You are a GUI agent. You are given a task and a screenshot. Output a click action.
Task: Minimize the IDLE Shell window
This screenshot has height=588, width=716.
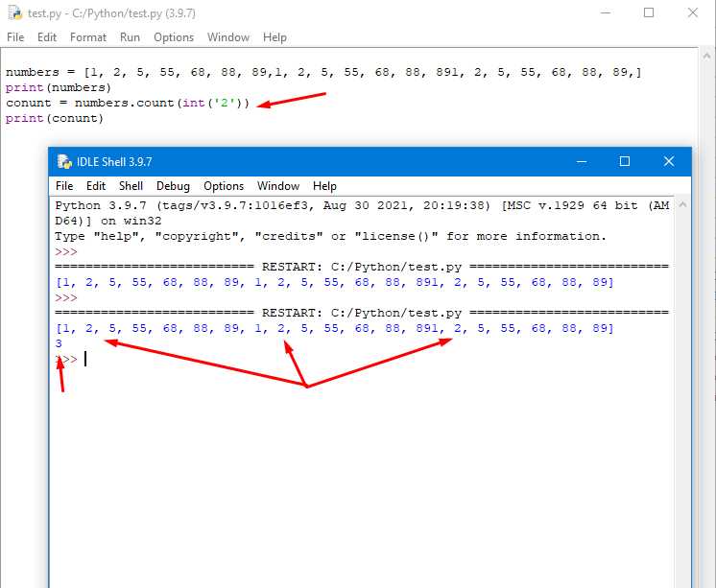click(x=582, y=161)
